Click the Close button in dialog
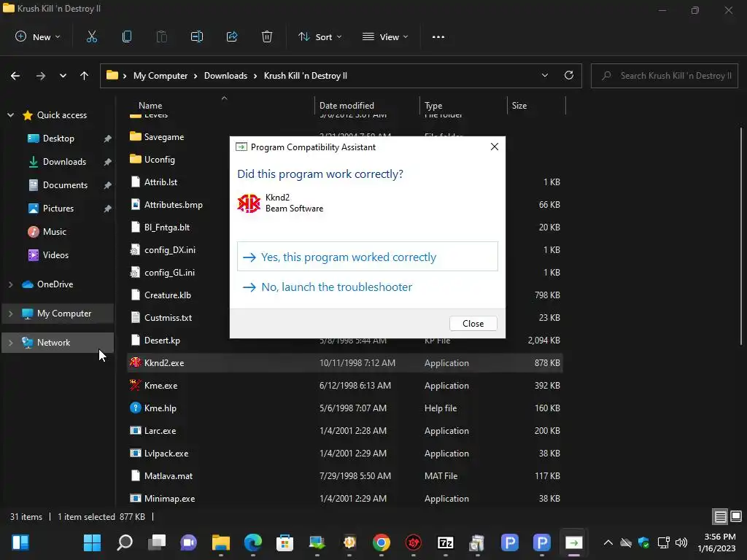 point(473,323)
